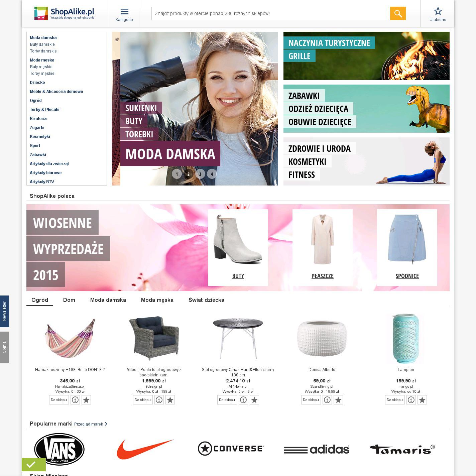Add Lampion to favorites
This screenshot has width=476, height=476.
pos(422,400)
